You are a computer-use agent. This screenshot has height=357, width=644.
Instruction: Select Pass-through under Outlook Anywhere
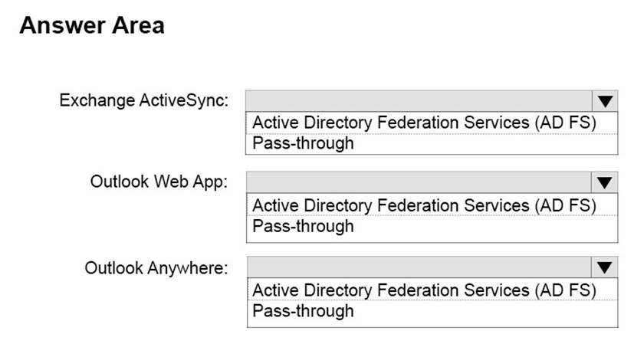pyautogui.click(x=304, y=310)
